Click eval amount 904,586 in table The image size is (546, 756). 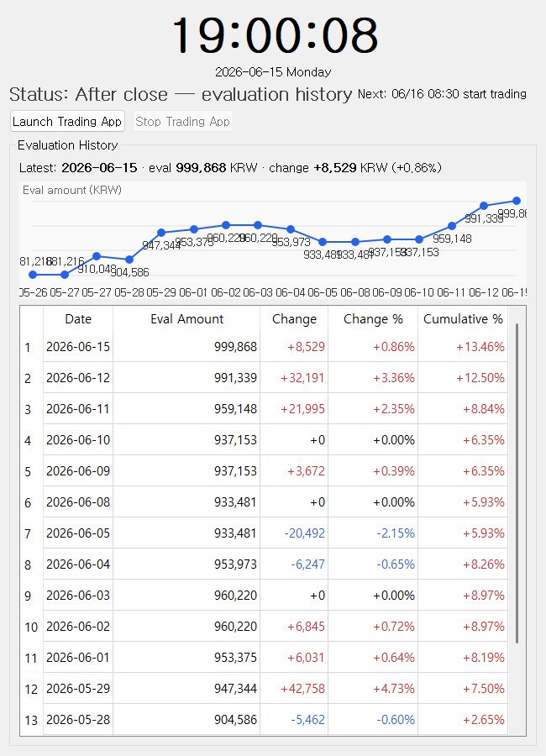pyautogui.click(x=186, y=719)
